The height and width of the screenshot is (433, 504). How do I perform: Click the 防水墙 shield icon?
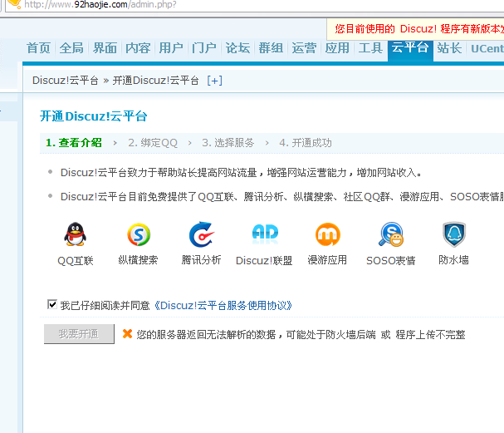point(454,234)
